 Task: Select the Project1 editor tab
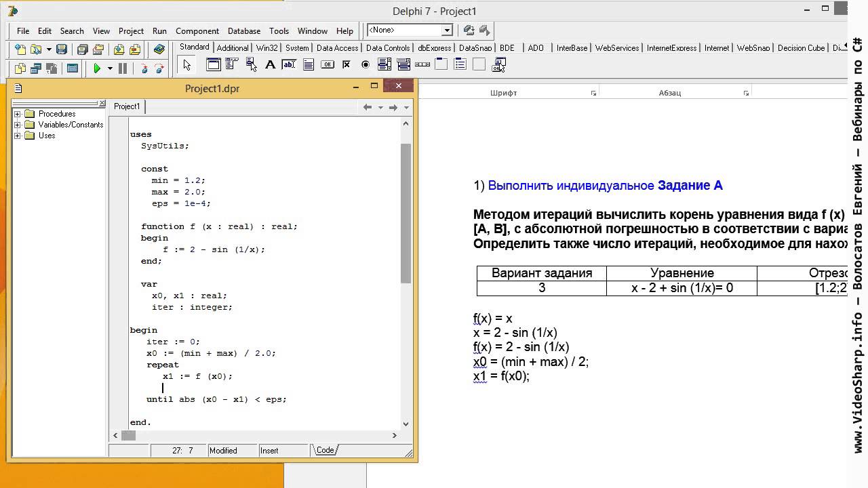pyautogui.click(x=127, y=106)
